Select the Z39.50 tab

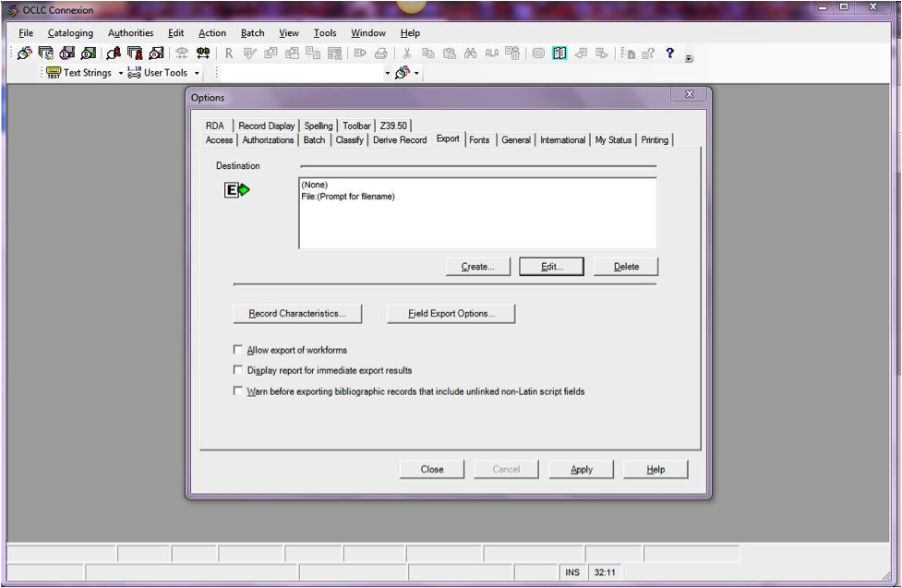[393, 126]
